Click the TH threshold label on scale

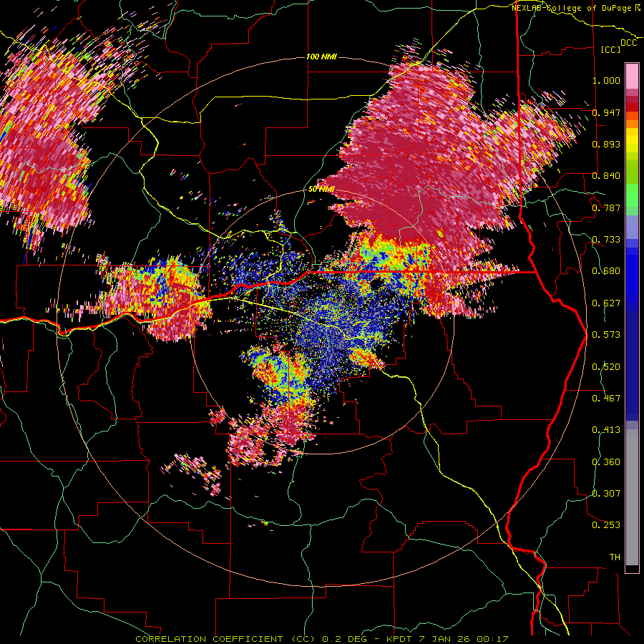tap(615, 557)
